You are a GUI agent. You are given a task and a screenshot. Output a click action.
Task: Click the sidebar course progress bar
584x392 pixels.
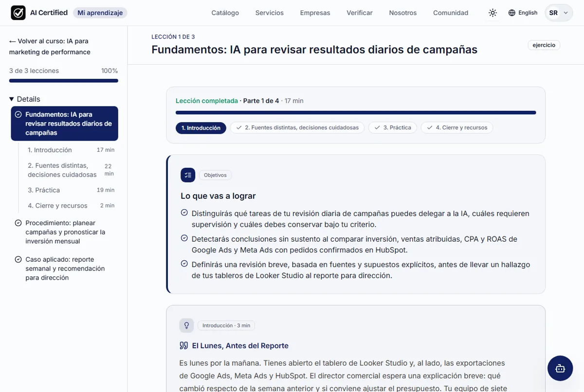64,81
